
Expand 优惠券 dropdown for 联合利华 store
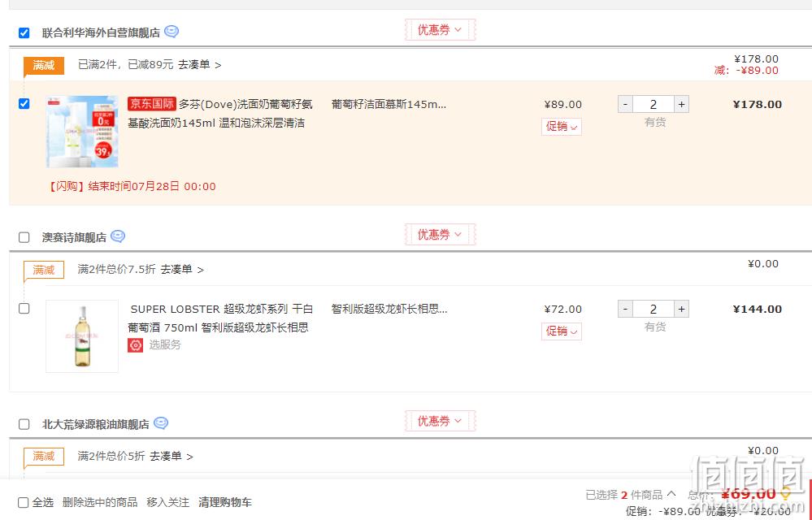440,30
